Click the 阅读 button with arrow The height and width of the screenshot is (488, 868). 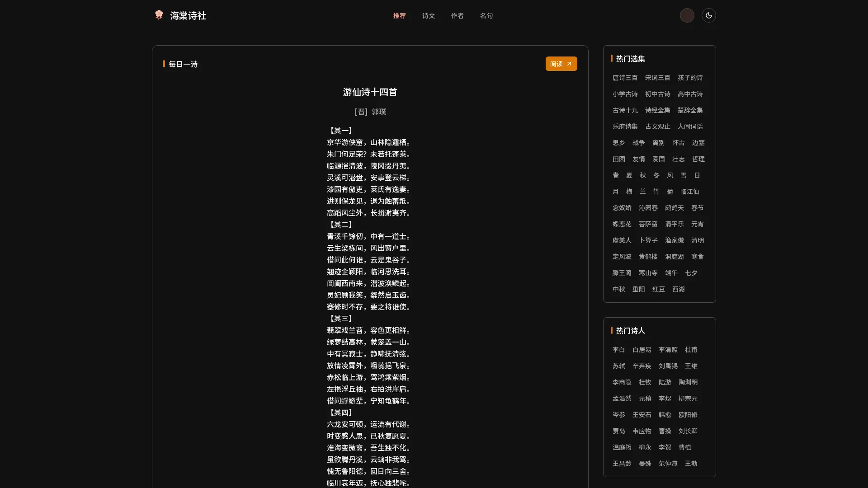[x=561, y=64]
